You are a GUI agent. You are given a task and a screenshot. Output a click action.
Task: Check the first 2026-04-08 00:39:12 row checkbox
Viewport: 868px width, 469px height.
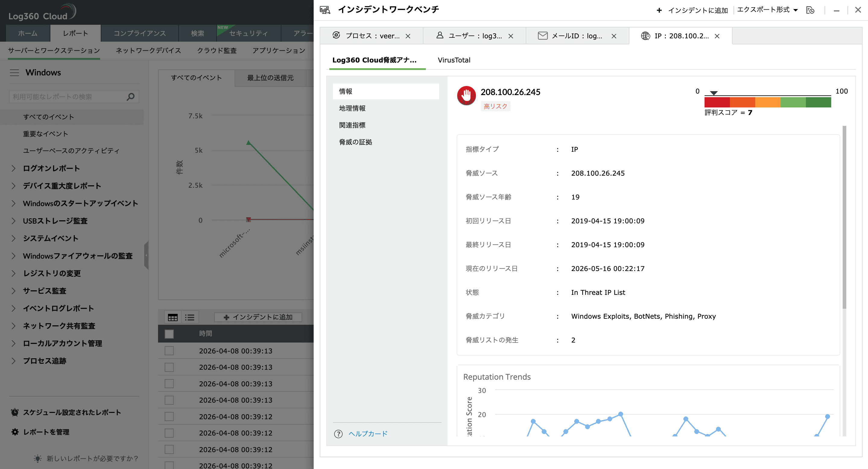pos(169,417)
